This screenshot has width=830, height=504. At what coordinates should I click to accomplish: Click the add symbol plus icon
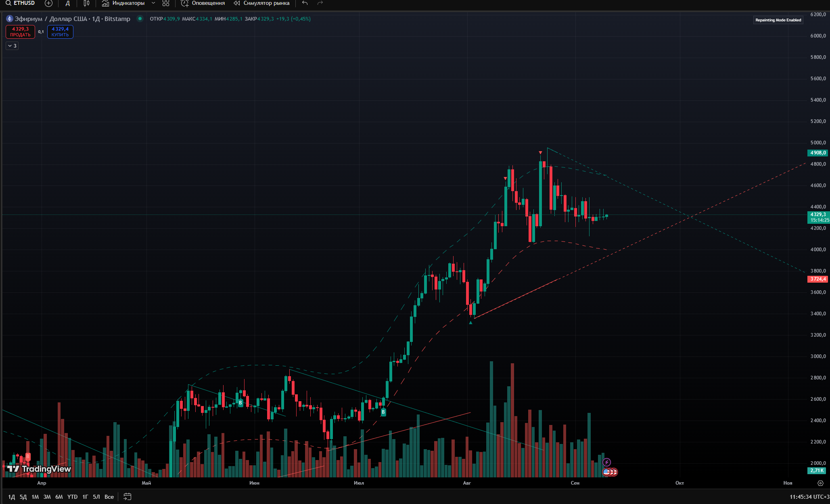coord(48,3)
